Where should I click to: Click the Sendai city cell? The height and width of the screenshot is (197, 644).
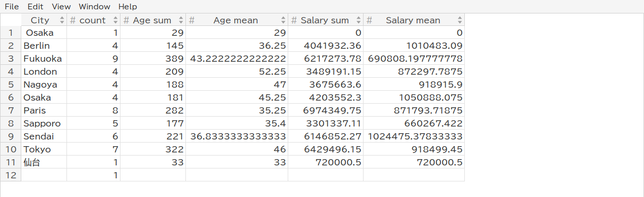pyautogui.click(x=44, y=136)
